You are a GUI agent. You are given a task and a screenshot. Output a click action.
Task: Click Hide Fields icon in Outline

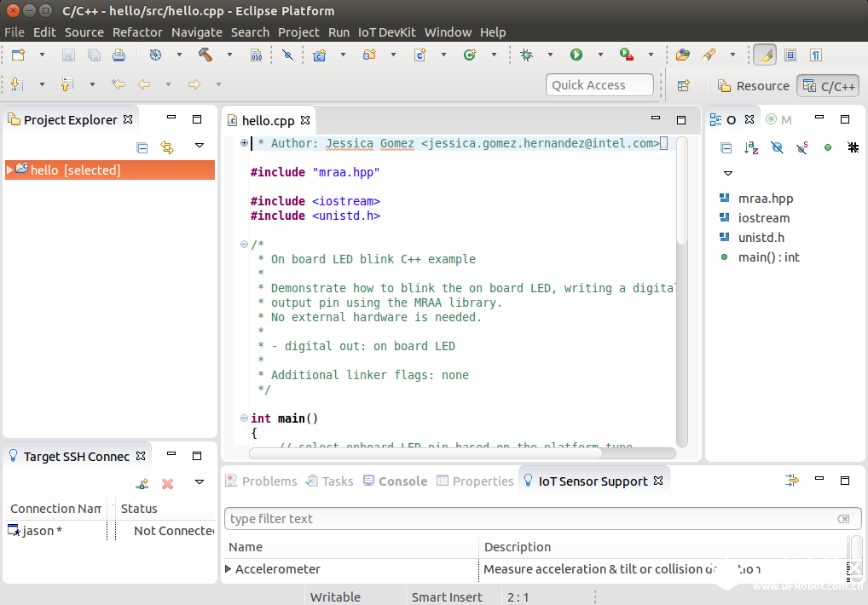[x=777, y=147]
